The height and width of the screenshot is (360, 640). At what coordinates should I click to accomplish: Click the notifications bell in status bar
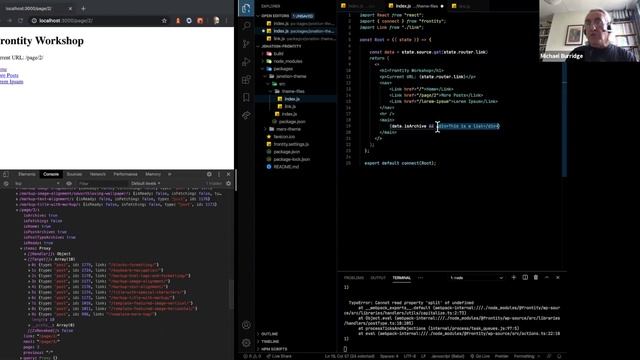(x=559, y=356)
